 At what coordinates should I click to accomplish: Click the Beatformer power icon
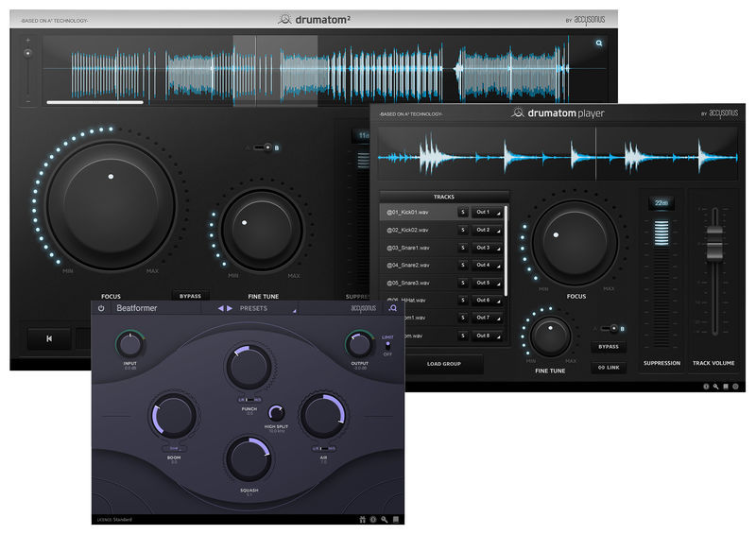101,308
